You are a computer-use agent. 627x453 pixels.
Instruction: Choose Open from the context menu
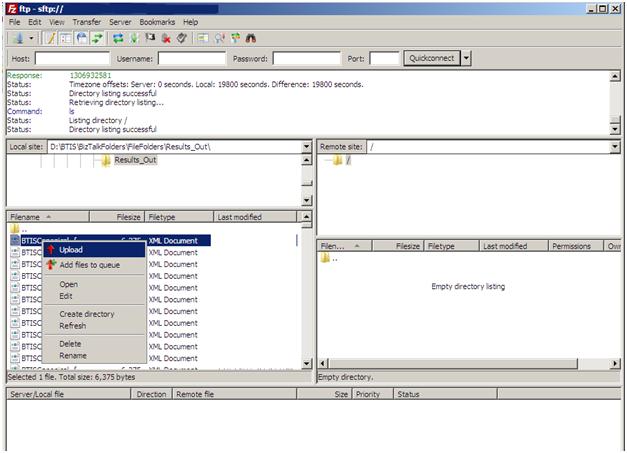[94, 284]
